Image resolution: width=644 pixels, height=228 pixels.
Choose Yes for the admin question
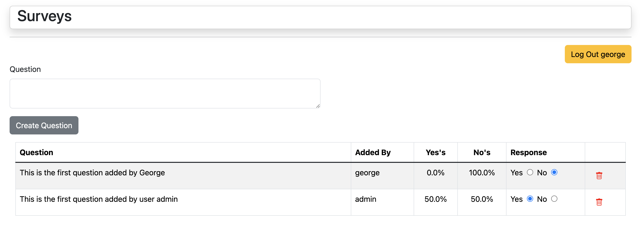pyautogui.click(x=530, y=199)
